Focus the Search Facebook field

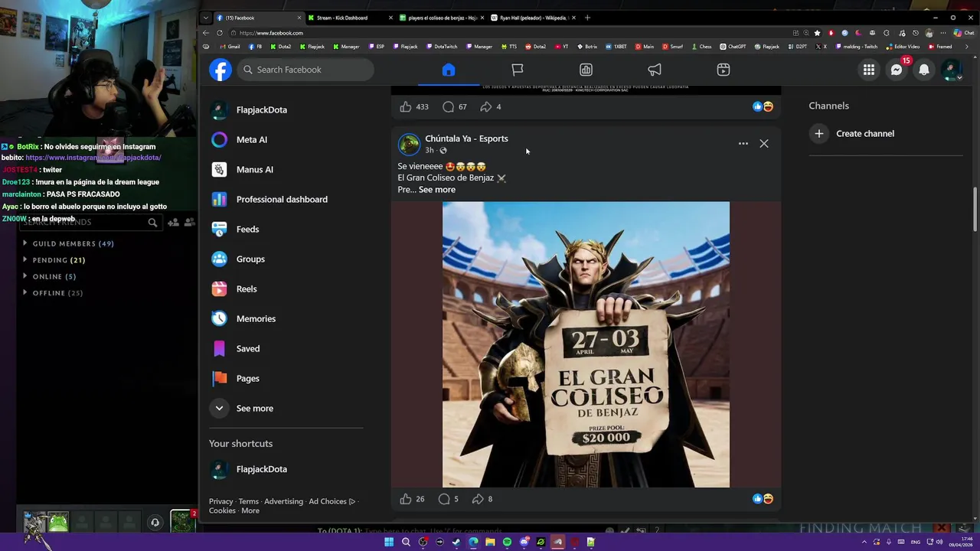305,70
